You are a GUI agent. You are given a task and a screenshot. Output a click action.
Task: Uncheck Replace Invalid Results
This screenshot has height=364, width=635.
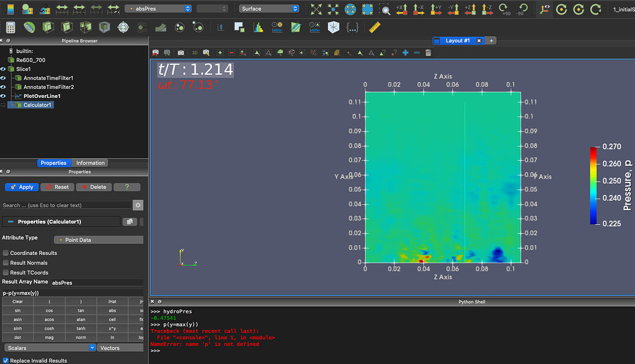click(7, 361)
